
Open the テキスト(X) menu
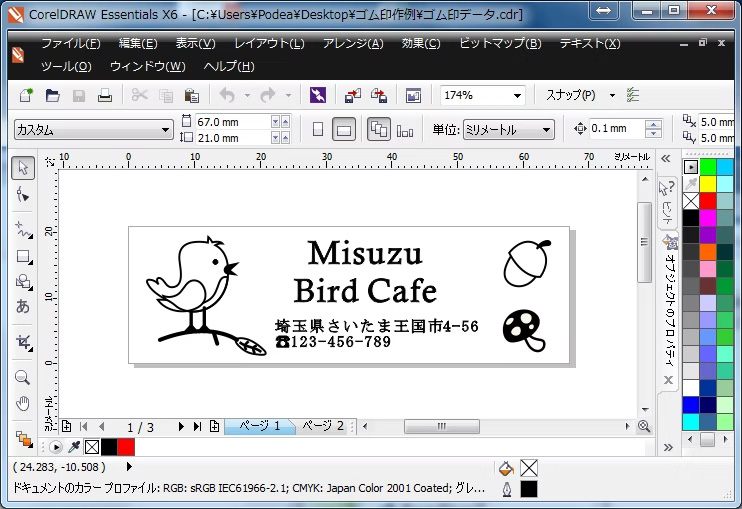590,44
